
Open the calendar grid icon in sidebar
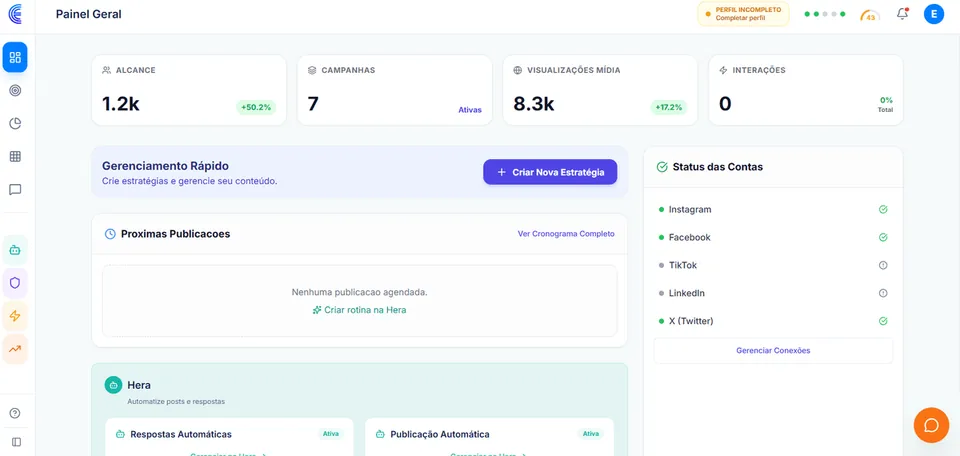(15, 157)
